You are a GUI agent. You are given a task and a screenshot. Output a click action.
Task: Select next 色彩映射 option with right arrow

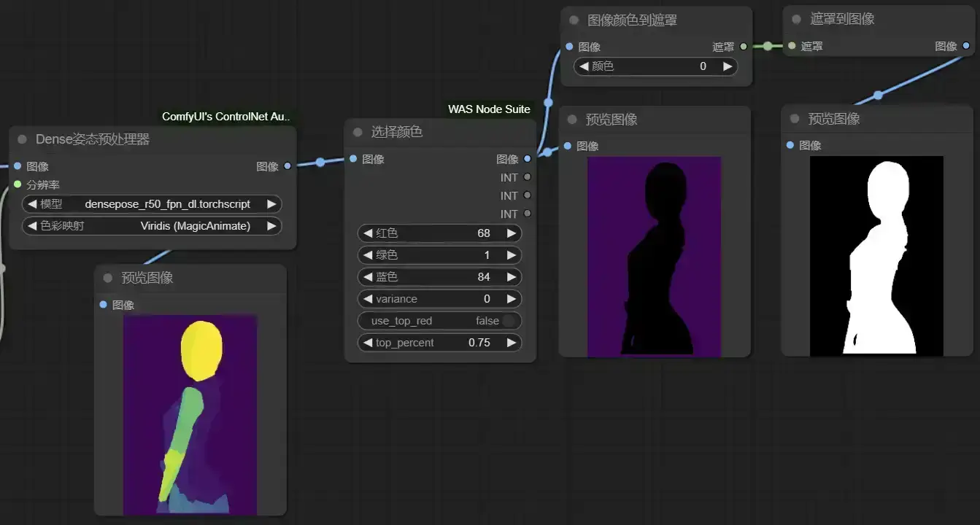pos(271,226)
